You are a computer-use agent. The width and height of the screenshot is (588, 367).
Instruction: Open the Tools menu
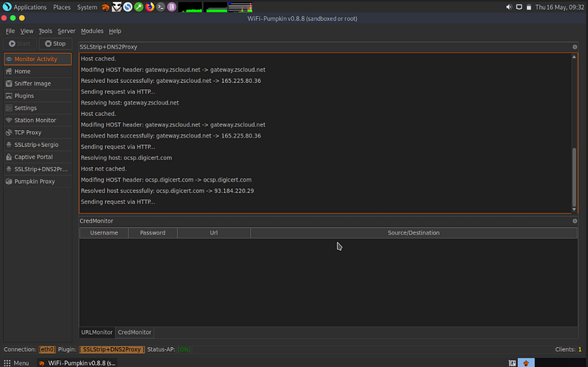pos(46,31)
